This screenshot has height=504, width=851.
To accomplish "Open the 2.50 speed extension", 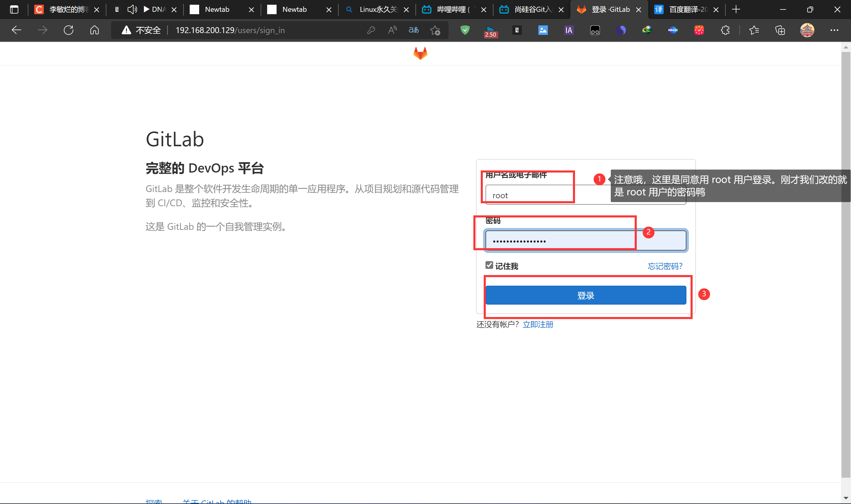I will click(x=491, y=31).
